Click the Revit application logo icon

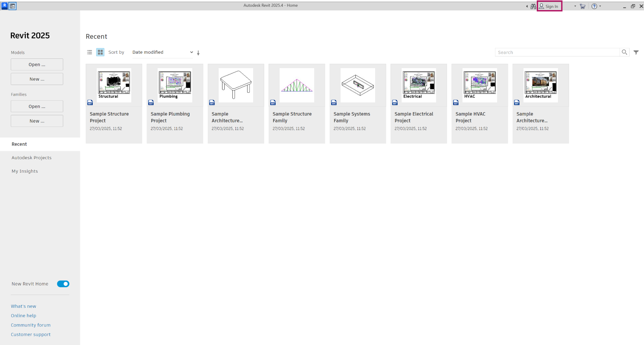tap(4, 6)
